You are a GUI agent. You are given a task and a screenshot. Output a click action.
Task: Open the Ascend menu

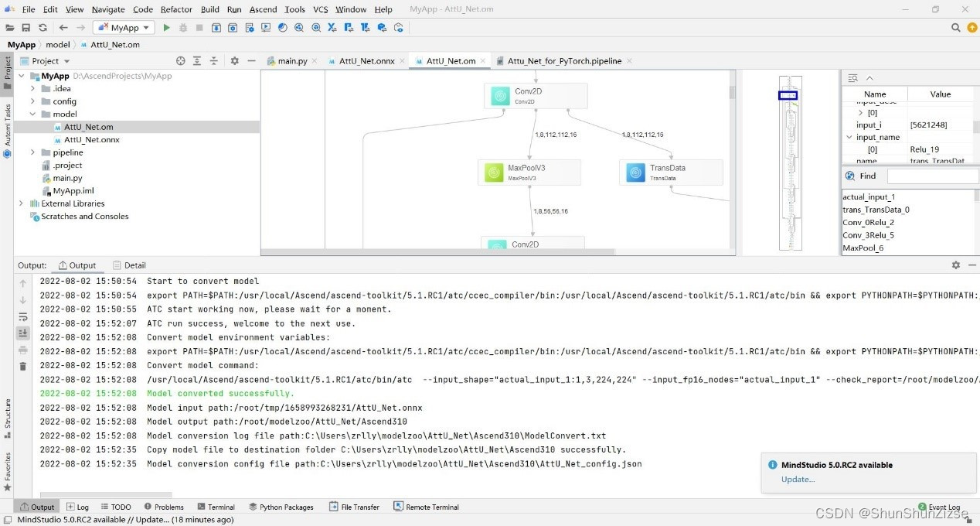pyautogui.click(x=263, y=9)
